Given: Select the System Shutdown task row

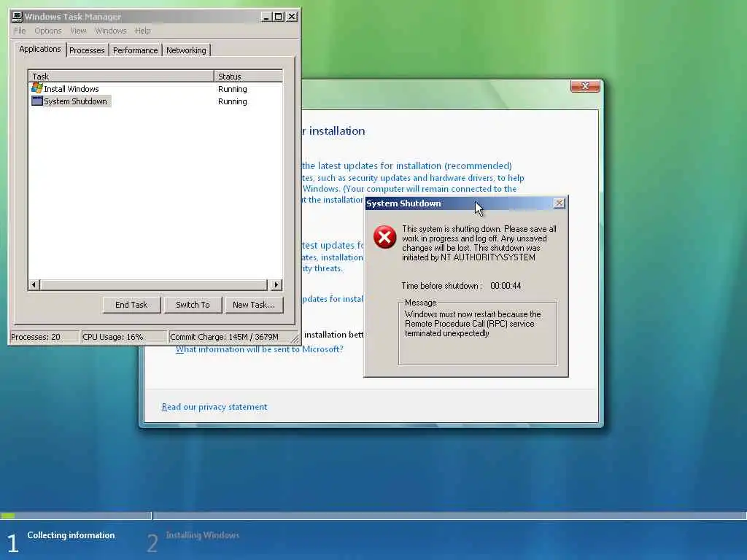Looking at the screenshot, I should coord(155,101).
